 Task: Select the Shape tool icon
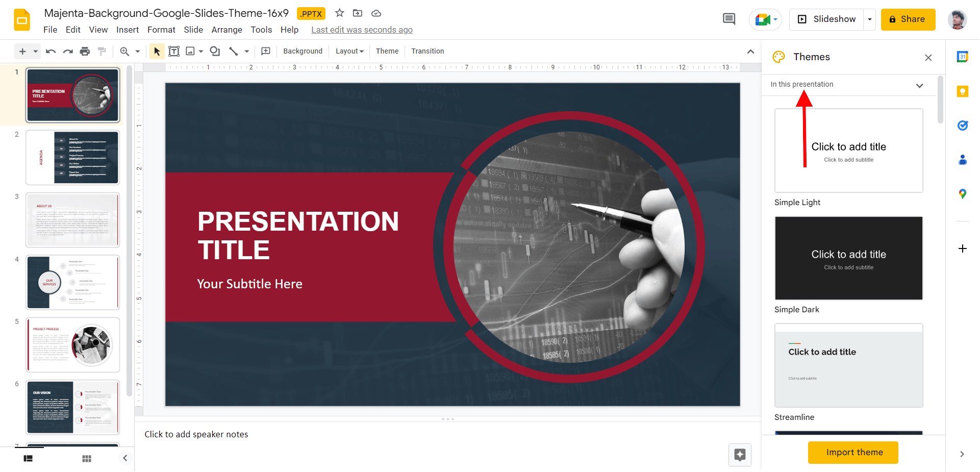pos(215,51)
